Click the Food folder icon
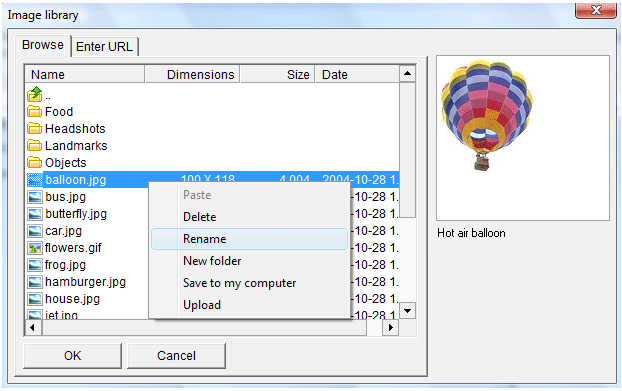The height and width of the screenshot is (391, 622). coord(35,111)
